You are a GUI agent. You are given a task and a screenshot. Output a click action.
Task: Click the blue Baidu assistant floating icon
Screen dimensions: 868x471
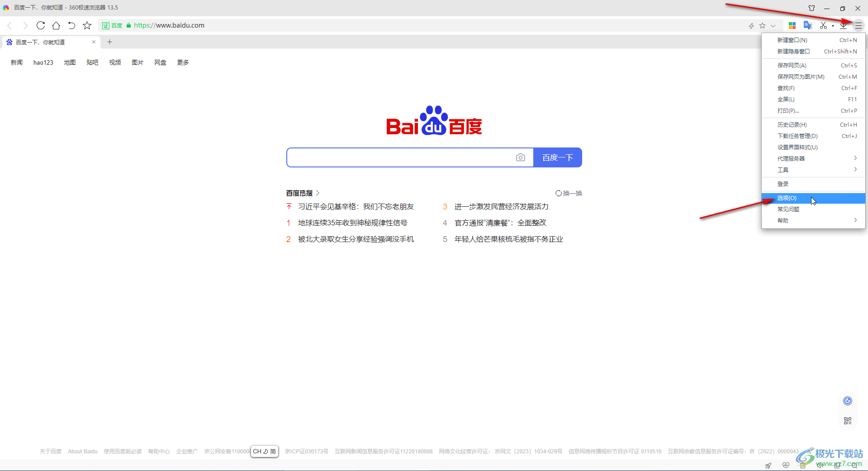point(848,401)
